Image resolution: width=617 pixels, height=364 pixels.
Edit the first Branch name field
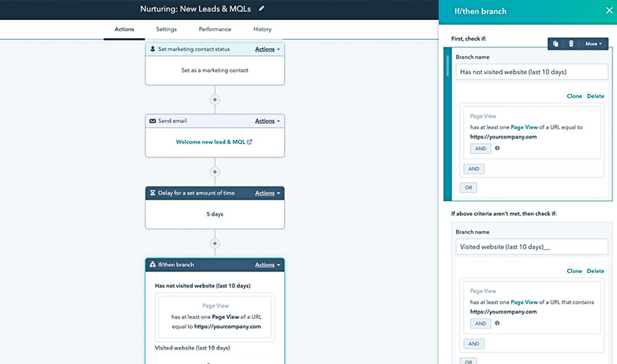click(x=531, y=72)
